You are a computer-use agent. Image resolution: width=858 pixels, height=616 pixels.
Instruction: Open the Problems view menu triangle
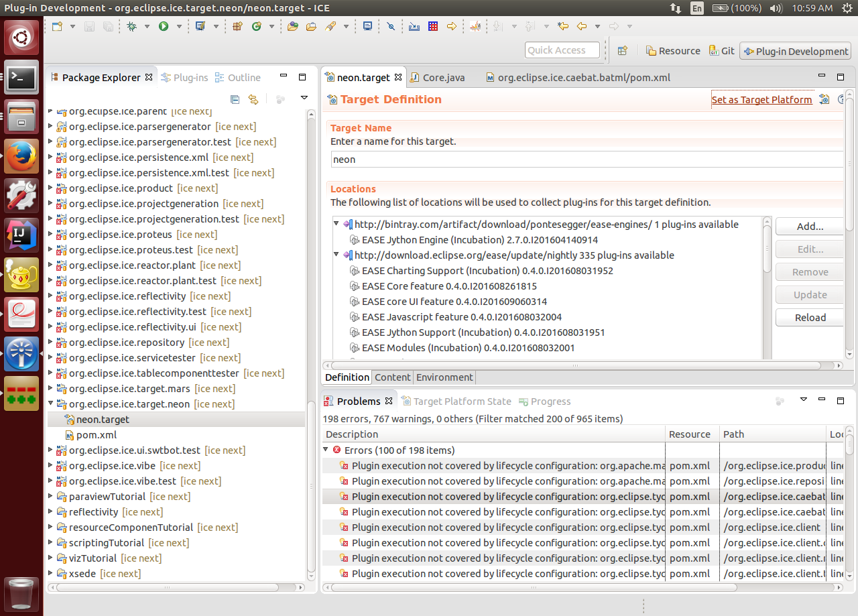804,399
